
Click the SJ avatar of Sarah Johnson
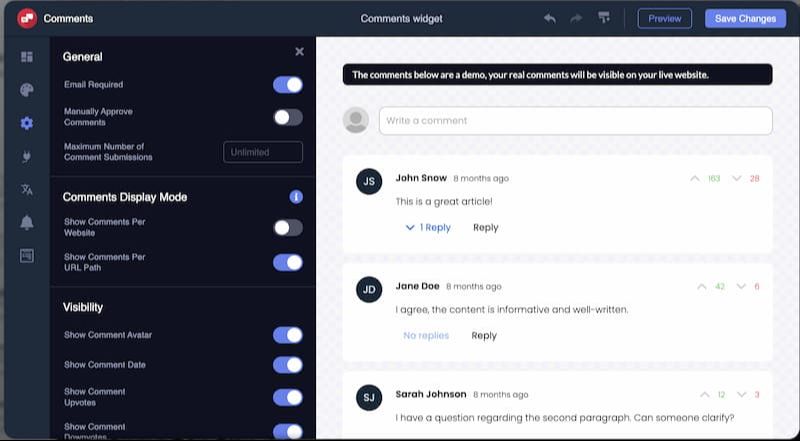point(369,398)
